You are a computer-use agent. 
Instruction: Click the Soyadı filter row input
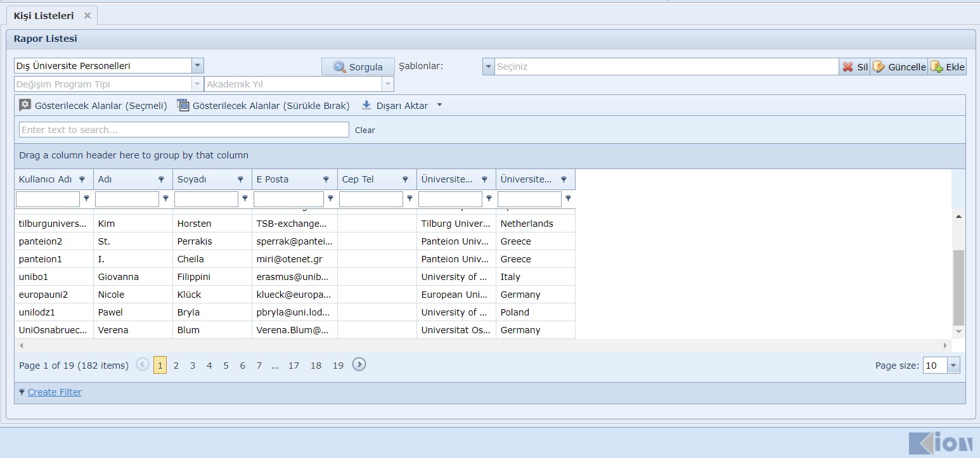(x=207, y=199)
